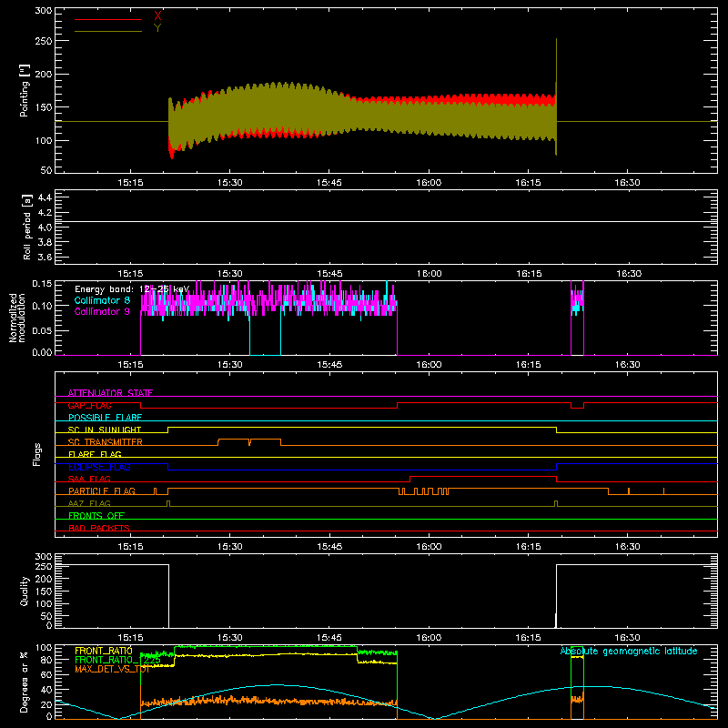This screenshot has width=728, height=728.
Task: Click the 4.4 tick on Roll period axis
Action: click(x=45, y=197)
